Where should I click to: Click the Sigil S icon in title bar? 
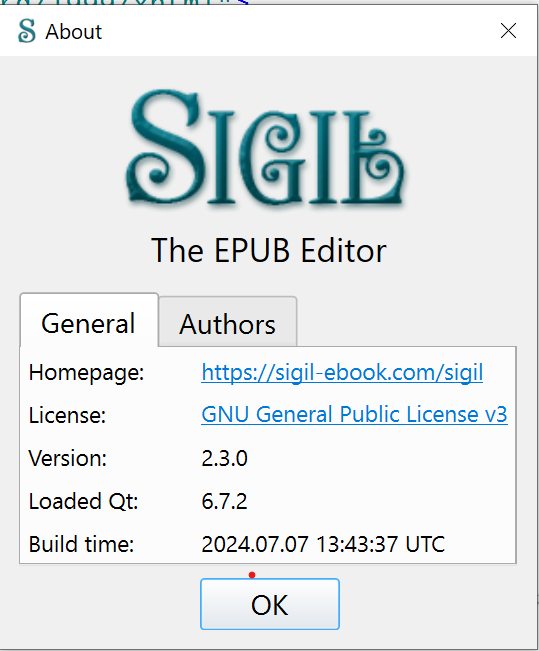point(27,31)
